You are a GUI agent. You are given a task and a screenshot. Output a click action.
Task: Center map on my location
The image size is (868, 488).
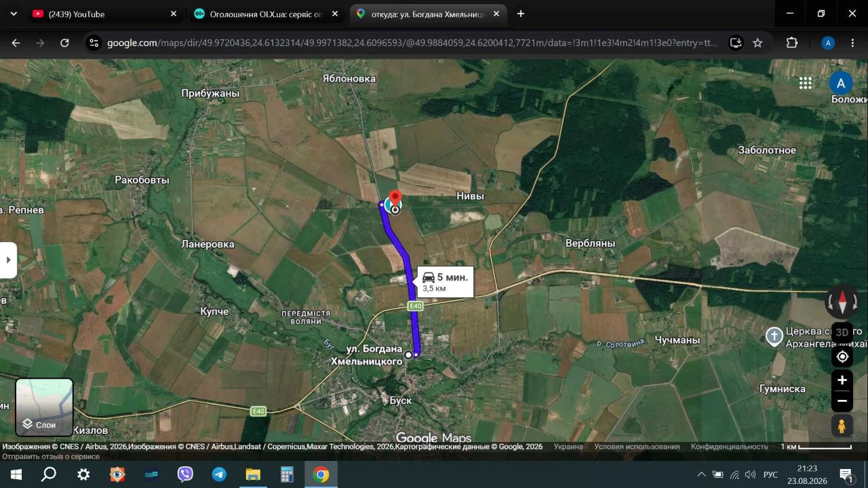point(842,357)
